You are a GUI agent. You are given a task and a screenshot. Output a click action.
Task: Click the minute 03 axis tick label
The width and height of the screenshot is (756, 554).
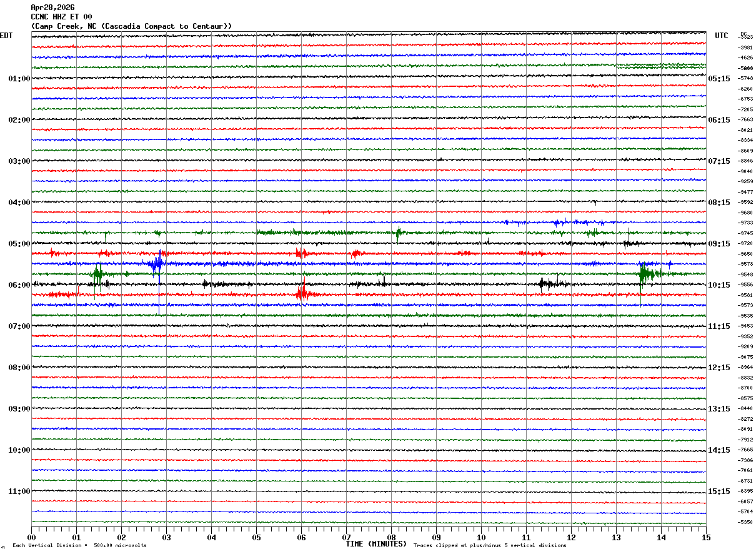tap(166, 537)
